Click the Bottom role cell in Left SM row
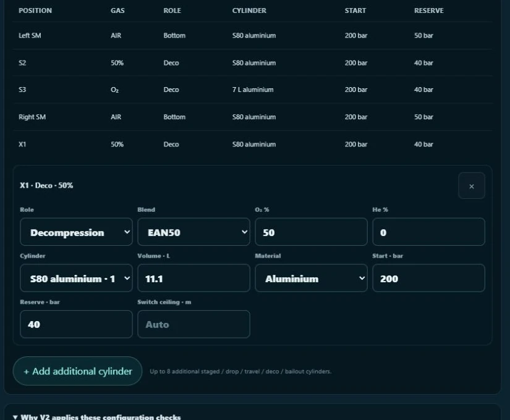 tap(174, 35)
